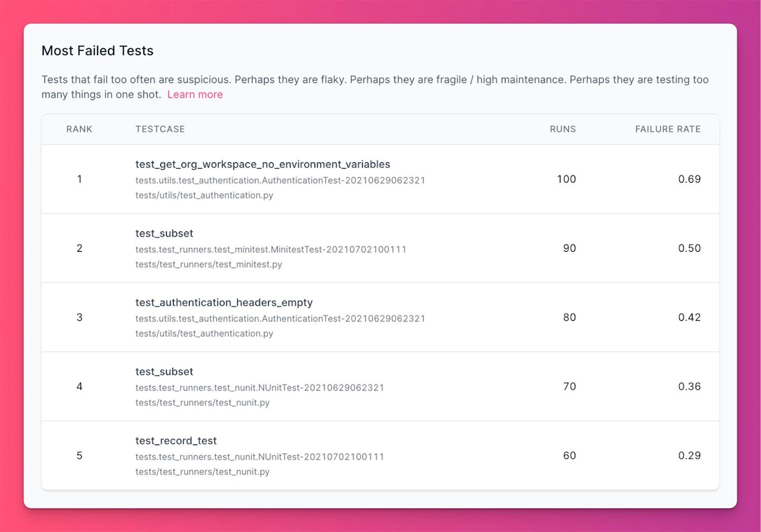
Task: Select the FAILURE RATE column header
Action: click(668, 129)
